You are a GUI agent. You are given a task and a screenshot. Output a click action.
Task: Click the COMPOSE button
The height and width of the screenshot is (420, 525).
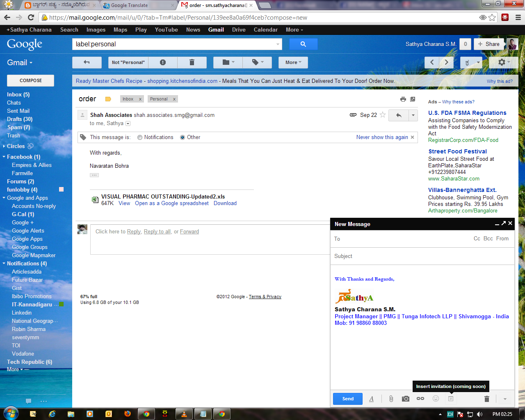(x=31, y=81)
